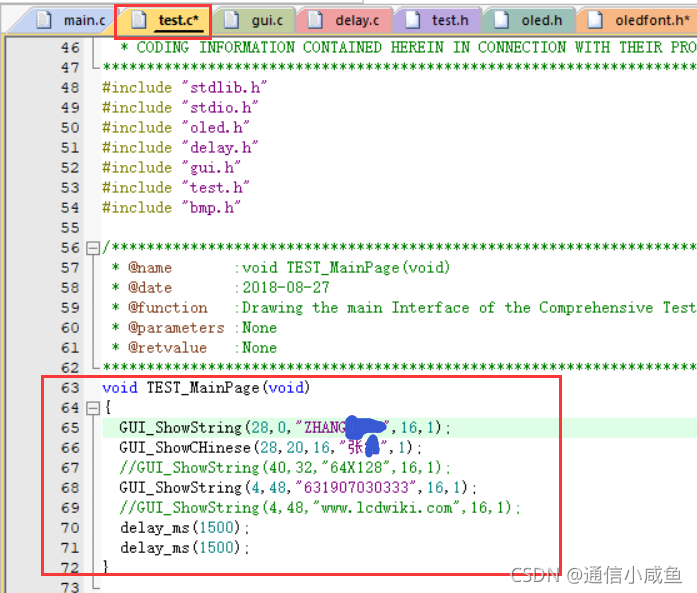The height and width of the screenshot is (593, 697).
Task: Click the commented www.lcdwiki.com line 69
Action: tap(320, 508)
